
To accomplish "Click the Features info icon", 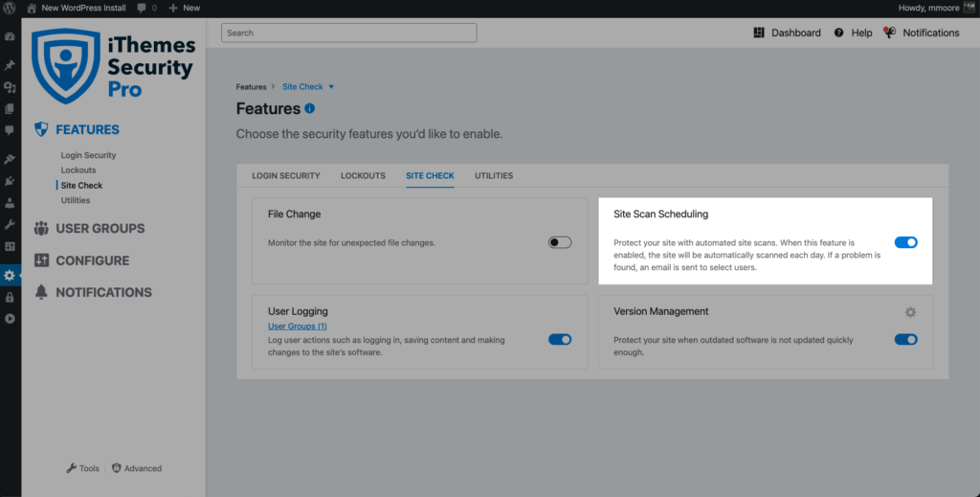I will (x=309, y=109).
